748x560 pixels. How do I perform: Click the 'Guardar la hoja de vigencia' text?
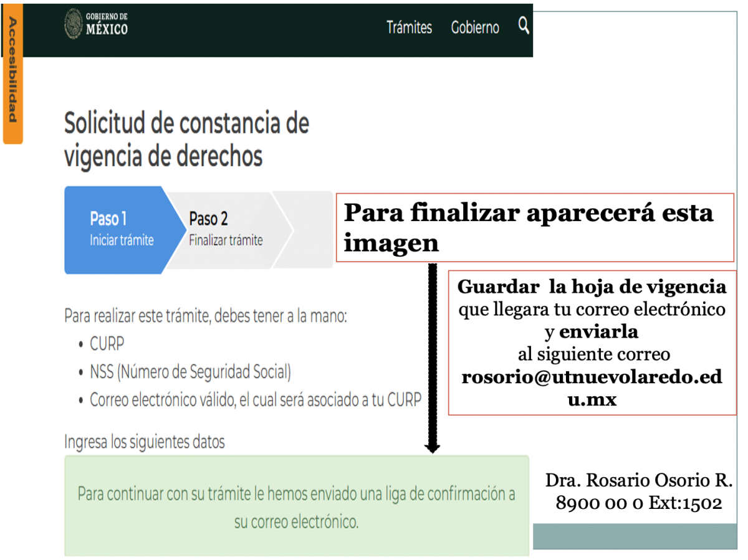point(592,287)
